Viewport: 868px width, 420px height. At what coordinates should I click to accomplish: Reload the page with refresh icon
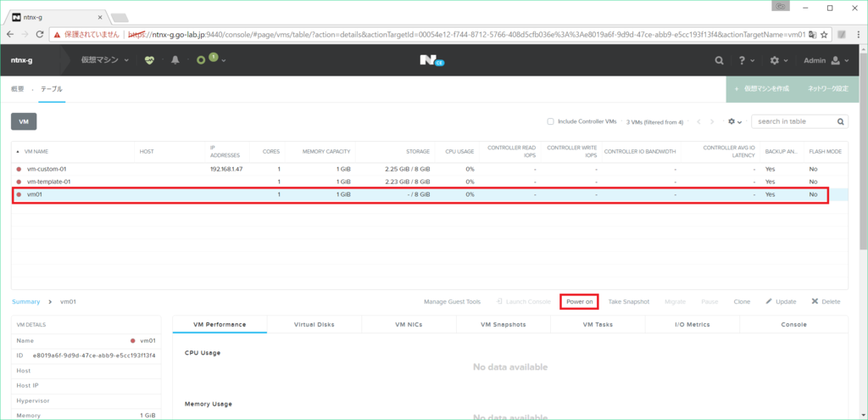(x=40, y=34)
